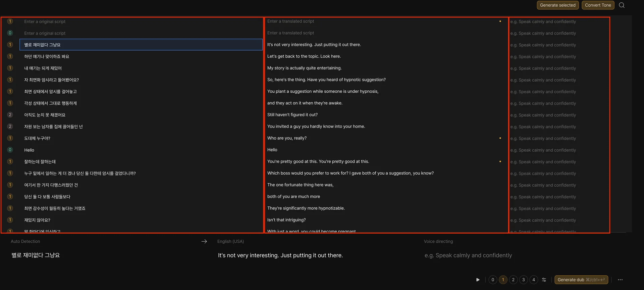The width and height of the screenshot is (644, 290).
Task: Open the Auto Detection source language dropdown
Action: coord(25,241)
